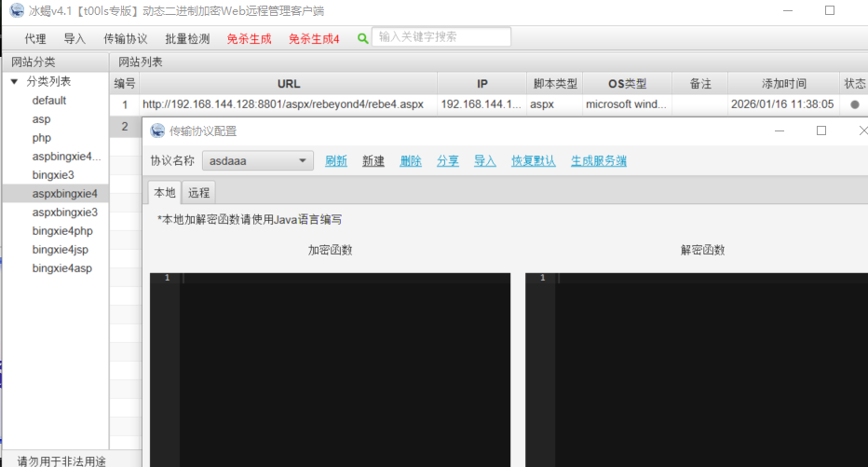
Task: Sort the site list by URL column header
Action: point(289,84)
